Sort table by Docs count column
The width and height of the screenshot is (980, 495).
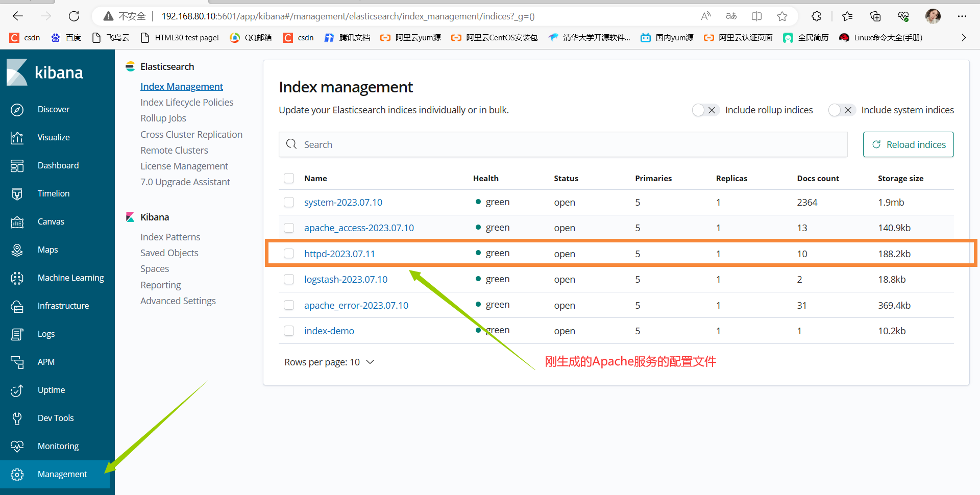[818, 178]
